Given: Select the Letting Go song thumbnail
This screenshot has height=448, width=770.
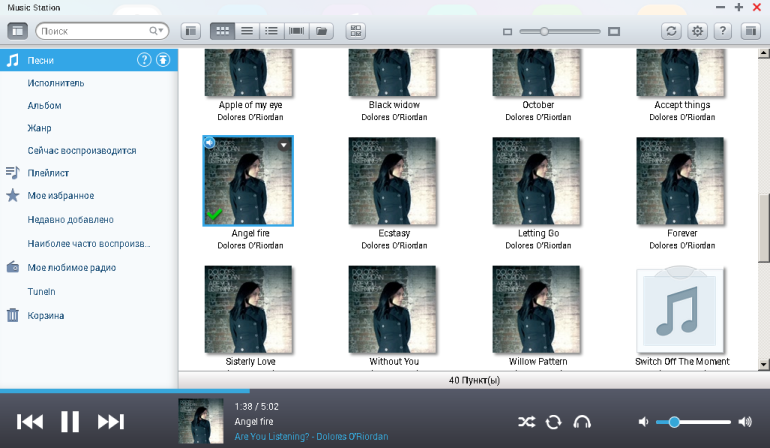Looking at the screenshot, I should (536, 181).
